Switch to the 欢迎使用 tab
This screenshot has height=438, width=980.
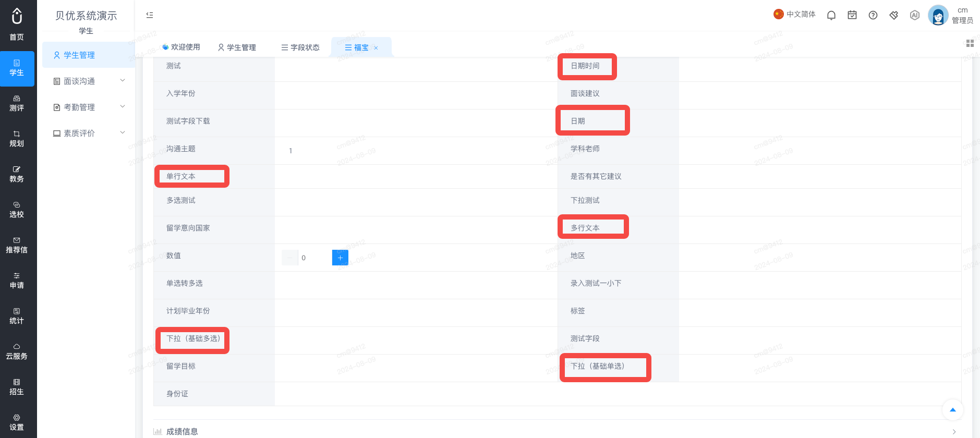click(181, 47)
